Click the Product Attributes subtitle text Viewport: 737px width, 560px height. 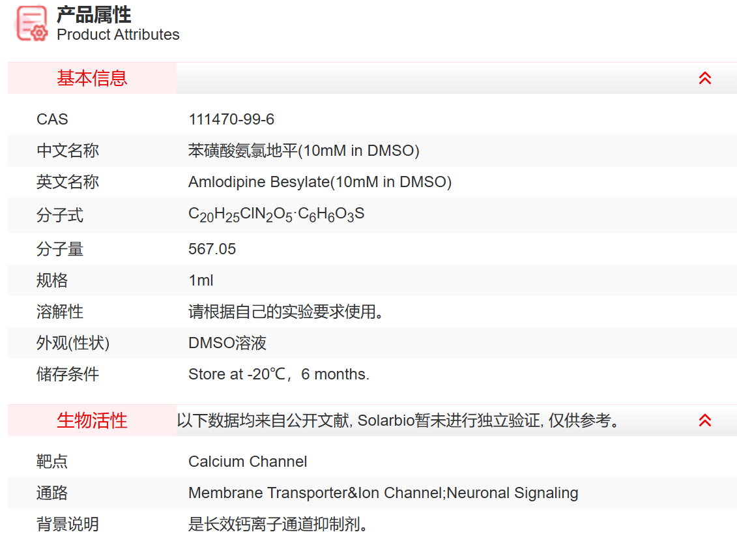click(x=117, y=35)
